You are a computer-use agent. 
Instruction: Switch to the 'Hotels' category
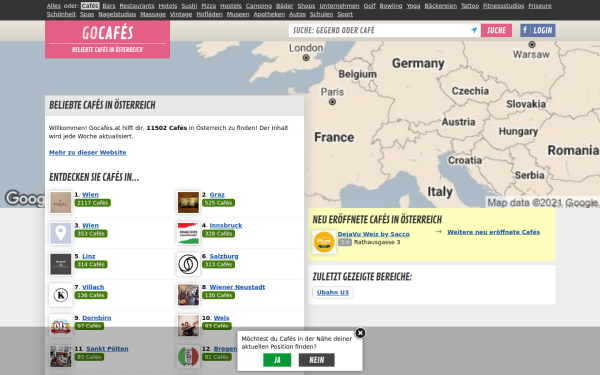click(x=168, y=6)
